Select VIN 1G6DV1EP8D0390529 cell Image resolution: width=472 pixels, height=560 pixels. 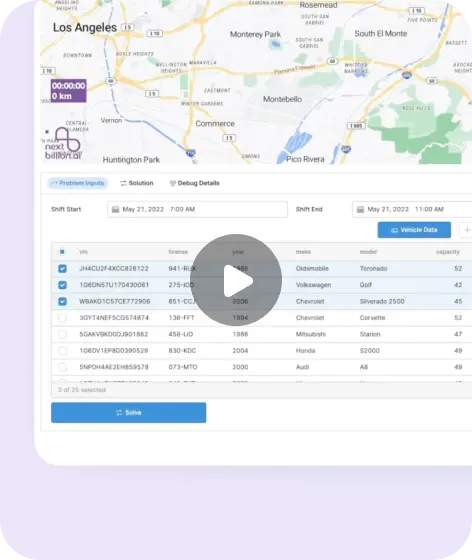(x=114, y=351)
